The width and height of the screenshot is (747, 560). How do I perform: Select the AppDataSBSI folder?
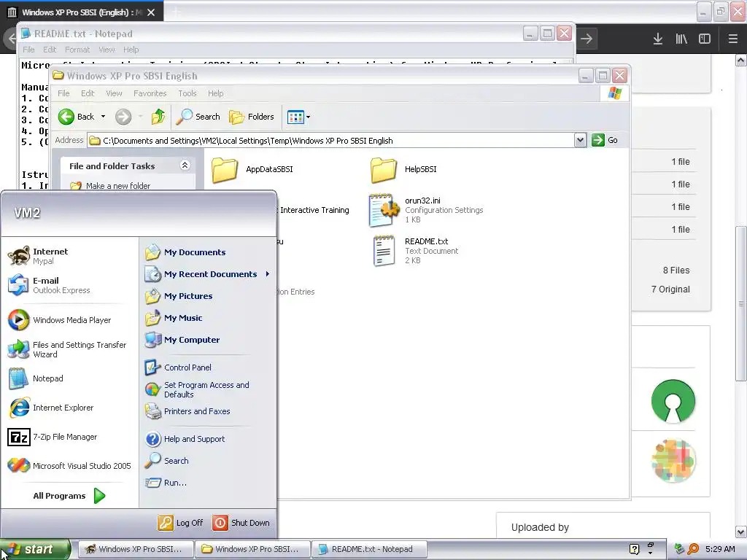pos(252,169)
